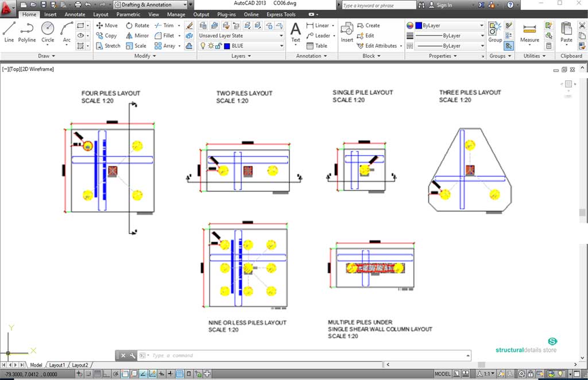Expand the Unsaved Layer State dropdown

pyautogui.click(x=281, y=36)
